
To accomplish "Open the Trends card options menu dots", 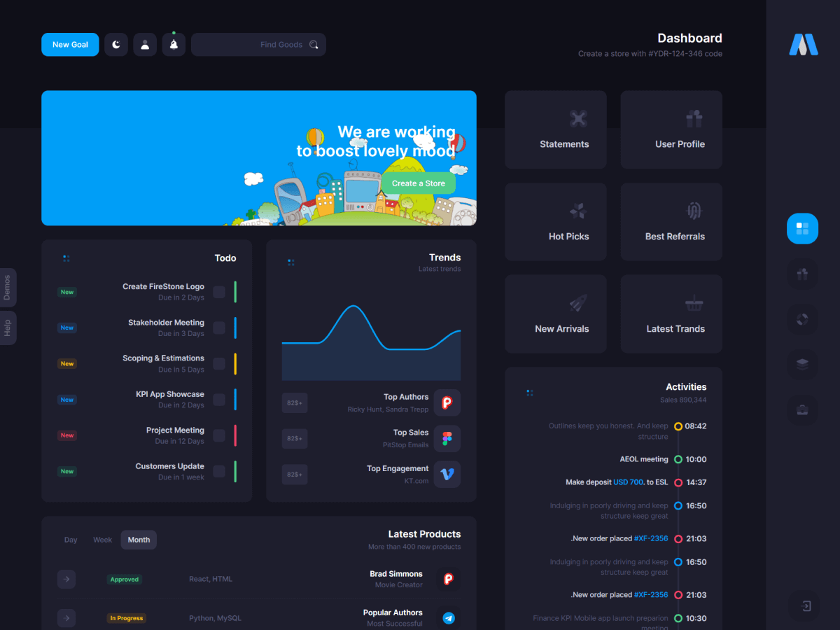I will tap(290, 262).
